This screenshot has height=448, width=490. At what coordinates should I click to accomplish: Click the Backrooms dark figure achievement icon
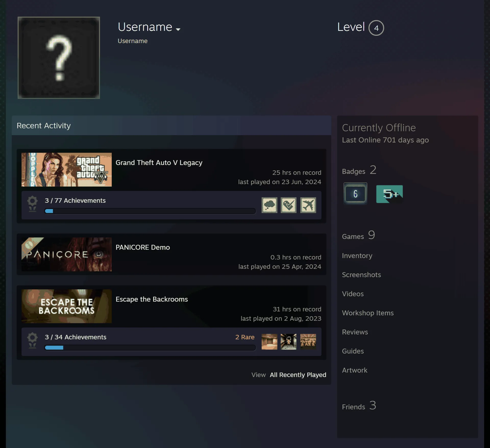coord(289,342)
